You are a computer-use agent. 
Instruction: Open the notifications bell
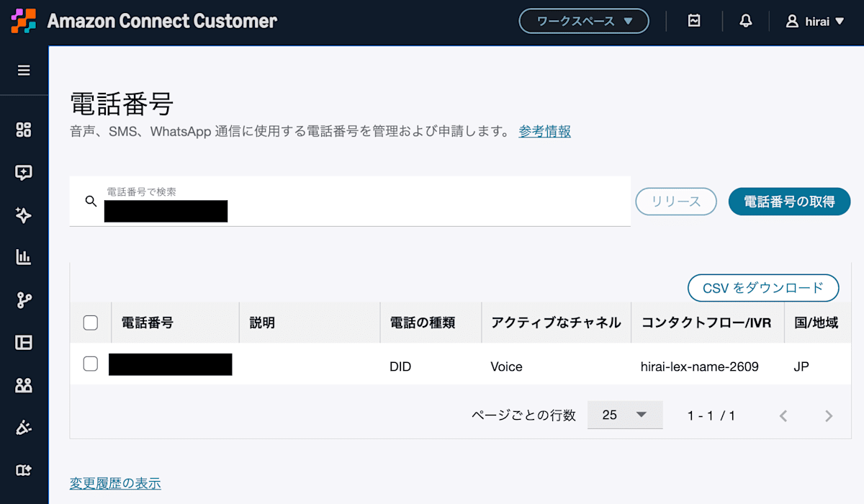746,22
